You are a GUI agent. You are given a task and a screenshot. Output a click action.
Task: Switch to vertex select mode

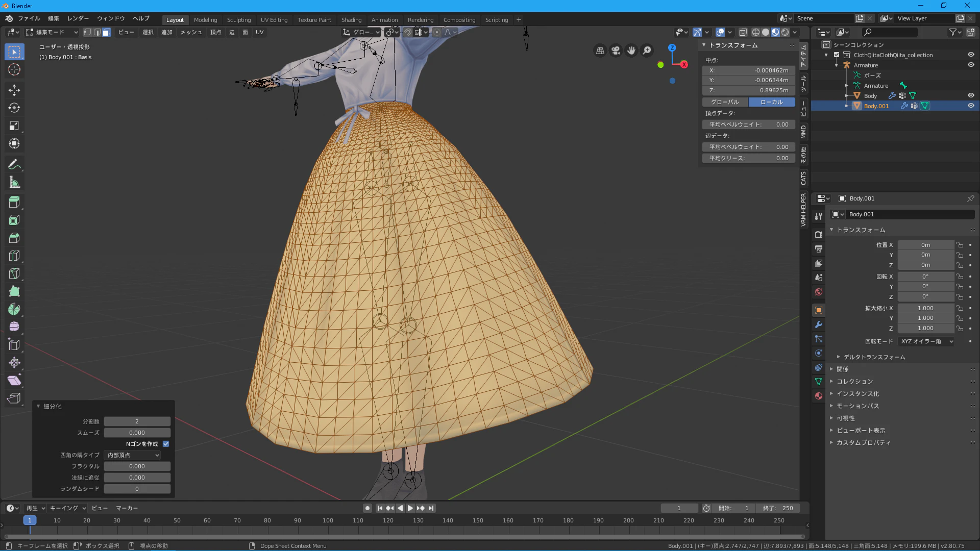point(87,32)
